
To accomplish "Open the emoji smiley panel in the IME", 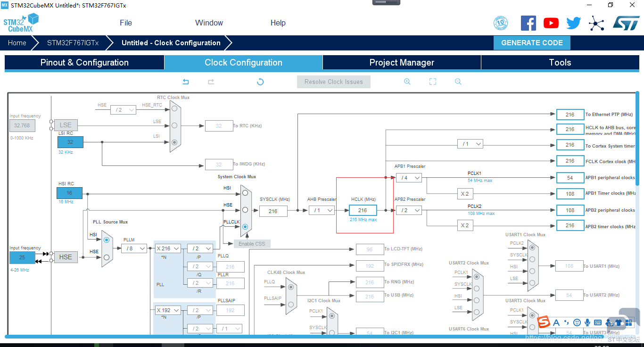I will click(577, 322).
